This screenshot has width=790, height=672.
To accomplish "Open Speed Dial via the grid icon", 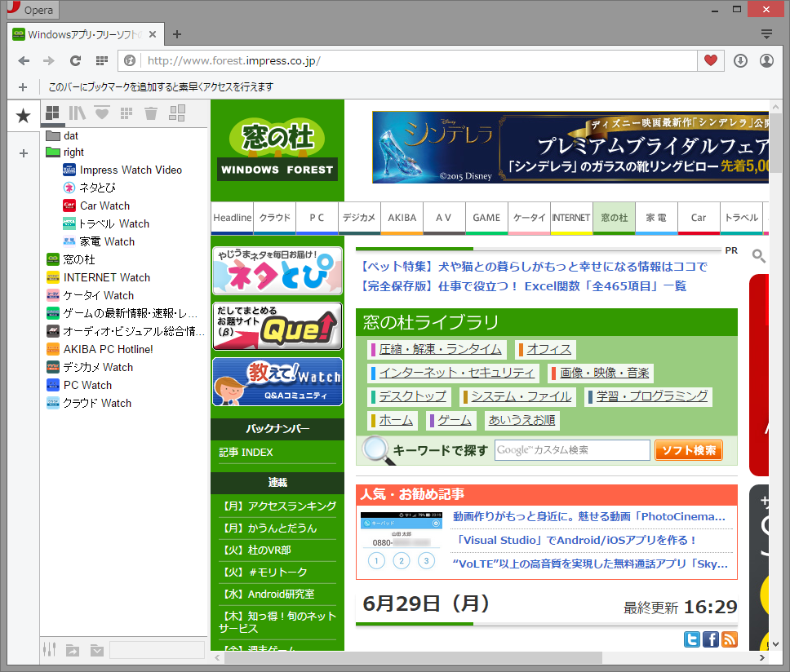I will (100, 60).
